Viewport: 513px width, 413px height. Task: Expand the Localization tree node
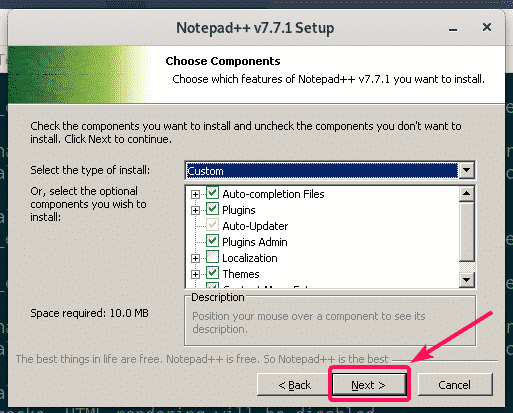195,258
